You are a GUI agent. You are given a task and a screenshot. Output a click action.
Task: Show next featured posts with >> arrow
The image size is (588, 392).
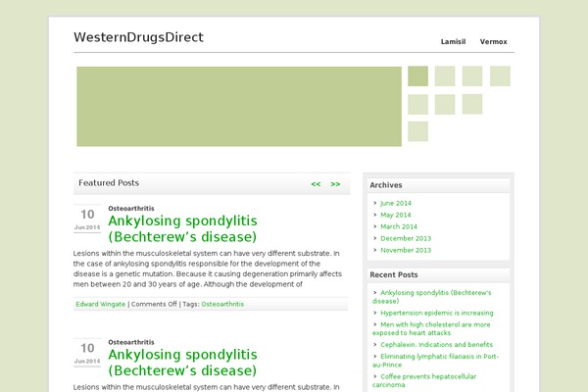[x=335, y=184]
